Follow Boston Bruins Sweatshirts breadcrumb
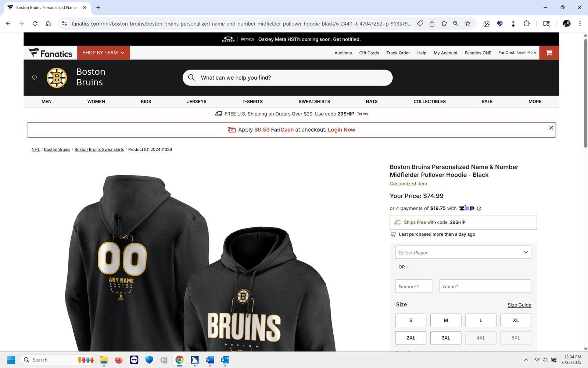Screen dimensions: 588x368 99,149
